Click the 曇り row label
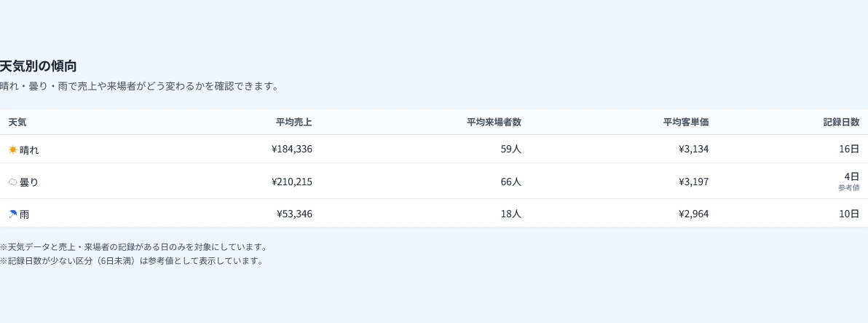This screenshot has width=868, height=323. click(x=29, y=182)
